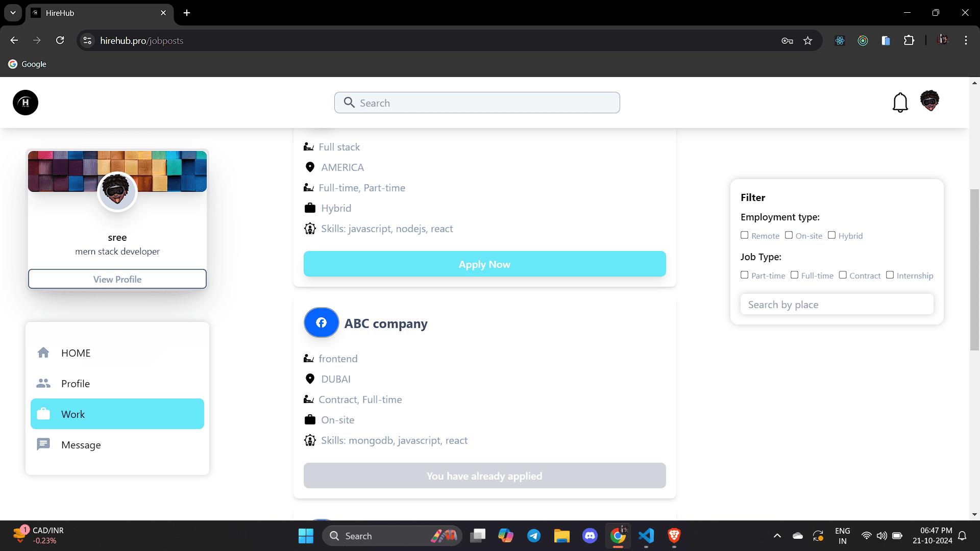This screenshot has height=551, width=980.
Task: Open the notifications bell
Action: (900, 103)
